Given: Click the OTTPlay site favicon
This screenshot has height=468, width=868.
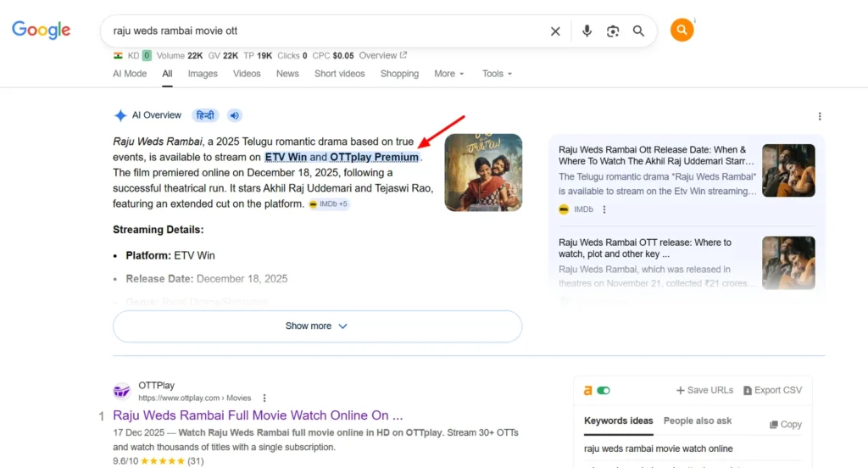Looking at the screenshot, I should pyautogui.click(x=122, y=391).
